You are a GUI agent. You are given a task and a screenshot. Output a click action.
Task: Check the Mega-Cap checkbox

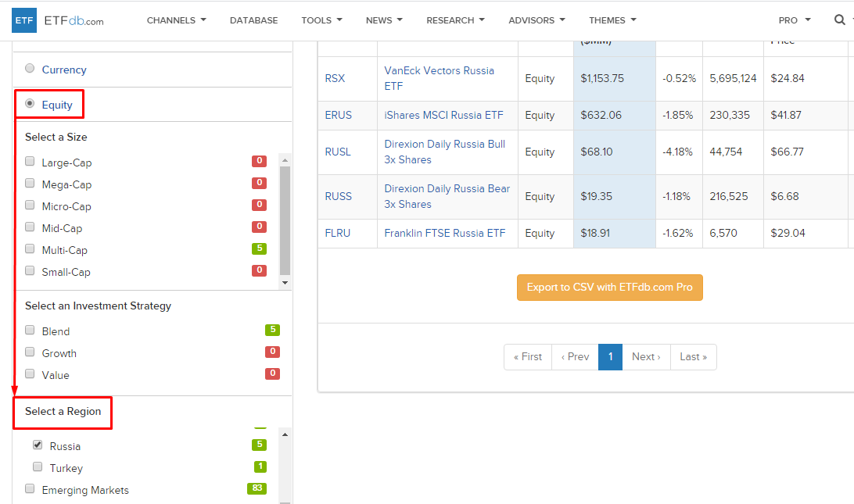point(30,184)
